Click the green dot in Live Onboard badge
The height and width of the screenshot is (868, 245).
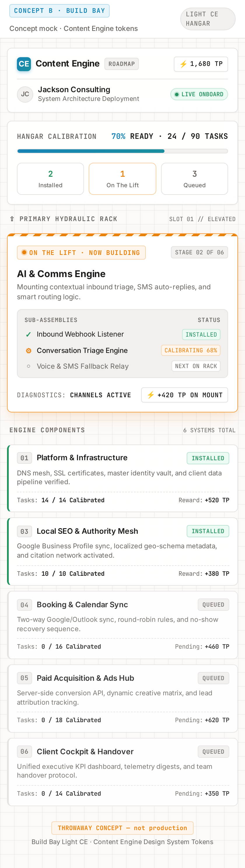pos(176,94)
